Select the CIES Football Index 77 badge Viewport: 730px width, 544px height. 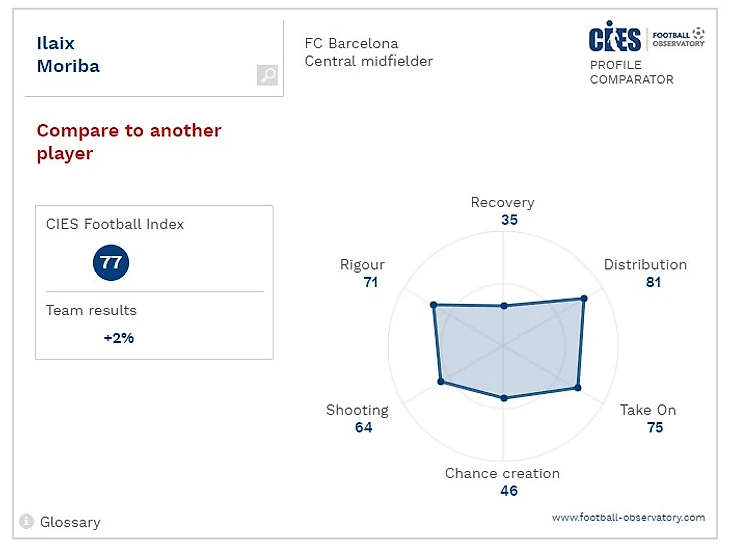point(111,263)
